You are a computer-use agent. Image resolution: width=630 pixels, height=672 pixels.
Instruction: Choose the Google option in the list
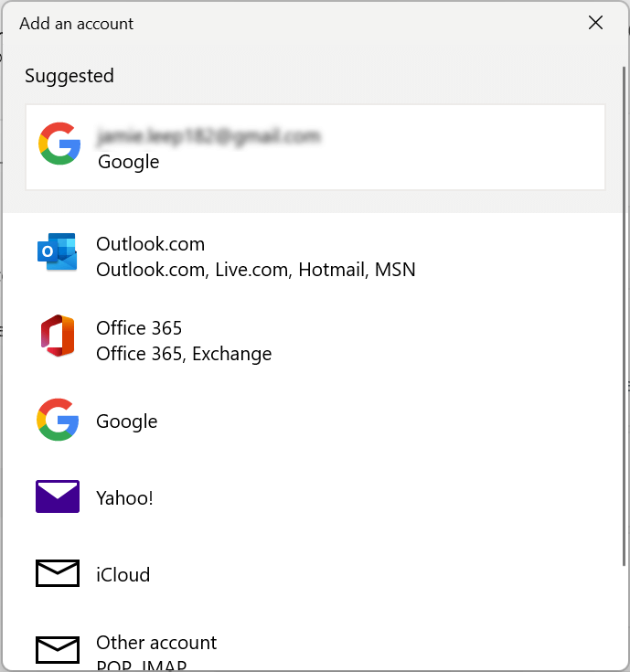point(312,421)
